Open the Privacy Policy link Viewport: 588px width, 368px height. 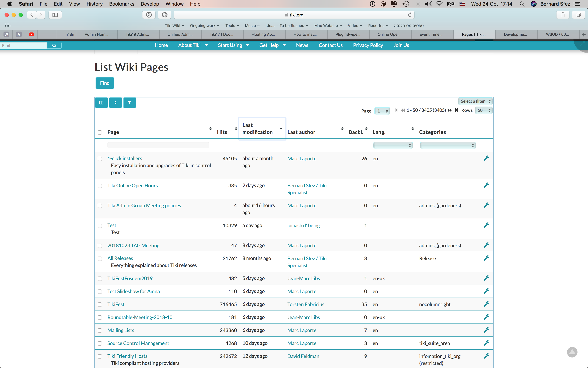(368, 45)
